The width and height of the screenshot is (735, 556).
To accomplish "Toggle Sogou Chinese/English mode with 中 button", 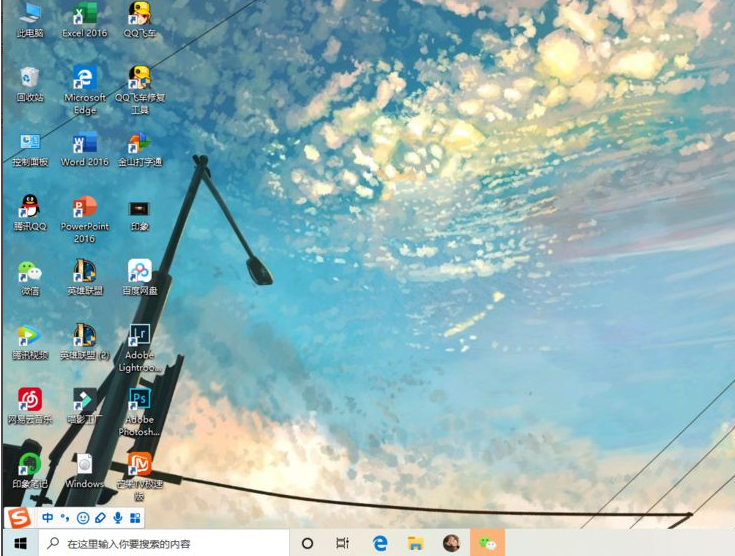I will click(47, 518).
